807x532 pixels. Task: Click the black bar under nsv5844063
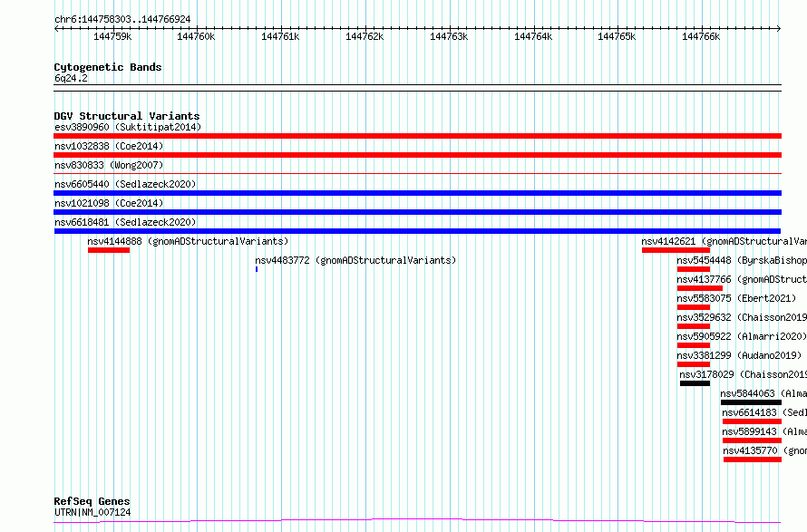[x=752, y=402]
